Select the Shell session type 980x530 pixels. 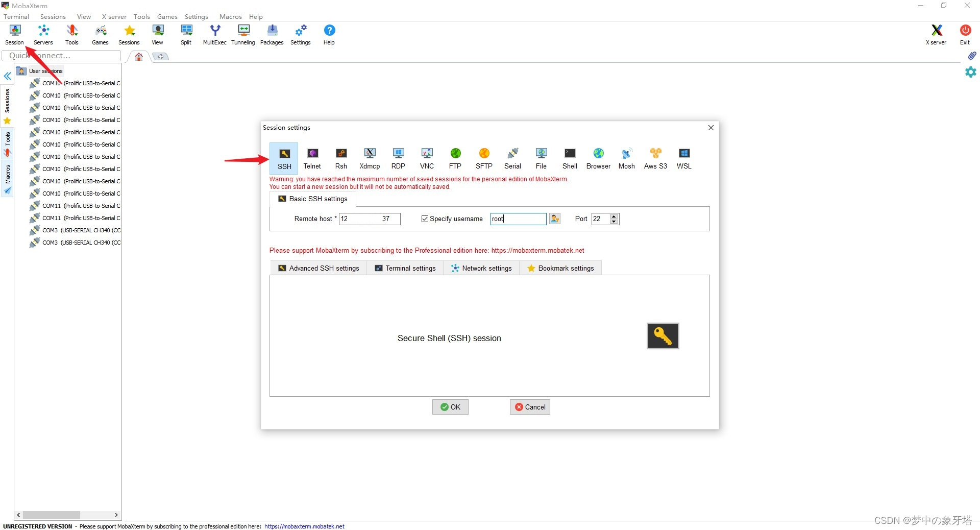tap(570, 159)
